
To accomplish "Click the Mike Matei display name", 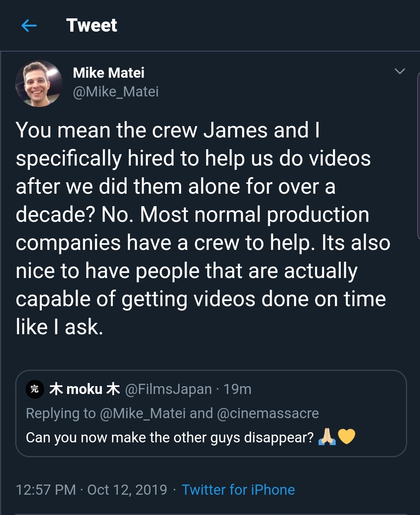I will 109,73.
